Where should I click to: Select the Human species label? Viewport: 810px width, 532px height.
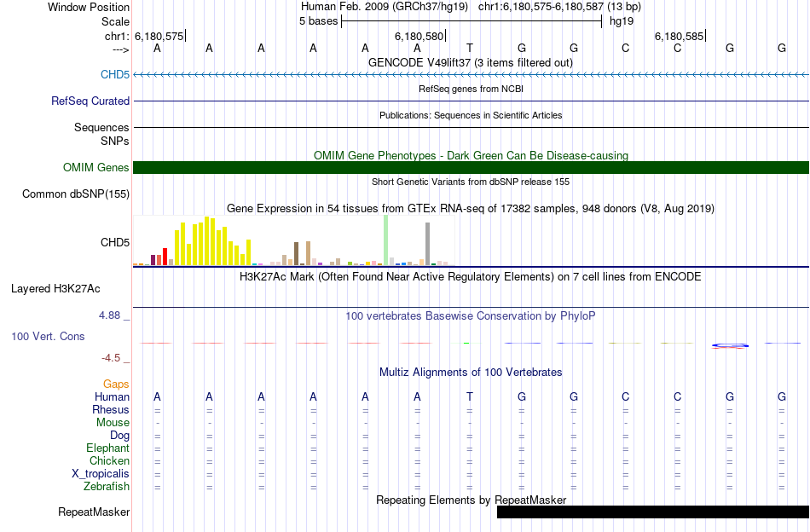pyautogui.click(x=112, y=396)
